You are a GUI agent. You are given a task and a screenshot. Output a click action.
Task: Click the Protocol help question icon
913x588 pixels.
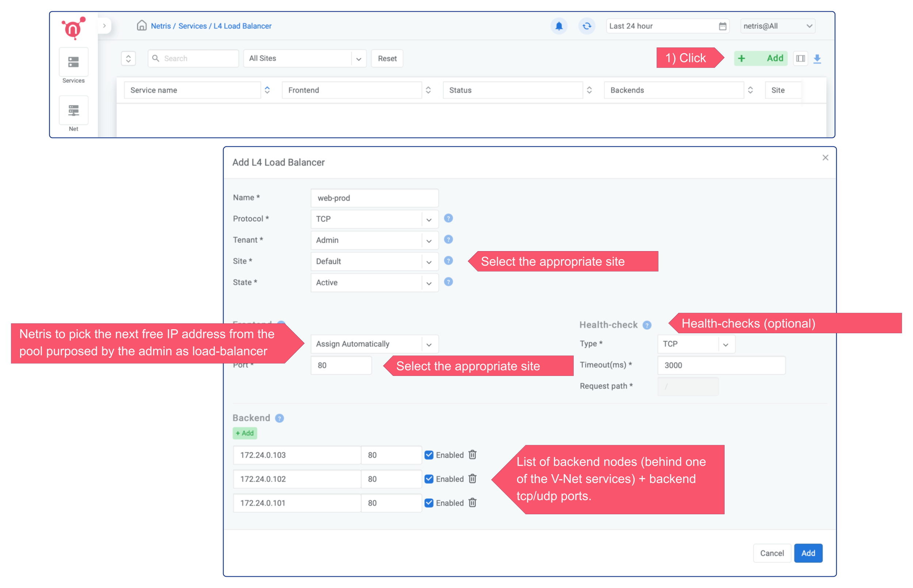[x=448, y=218]
